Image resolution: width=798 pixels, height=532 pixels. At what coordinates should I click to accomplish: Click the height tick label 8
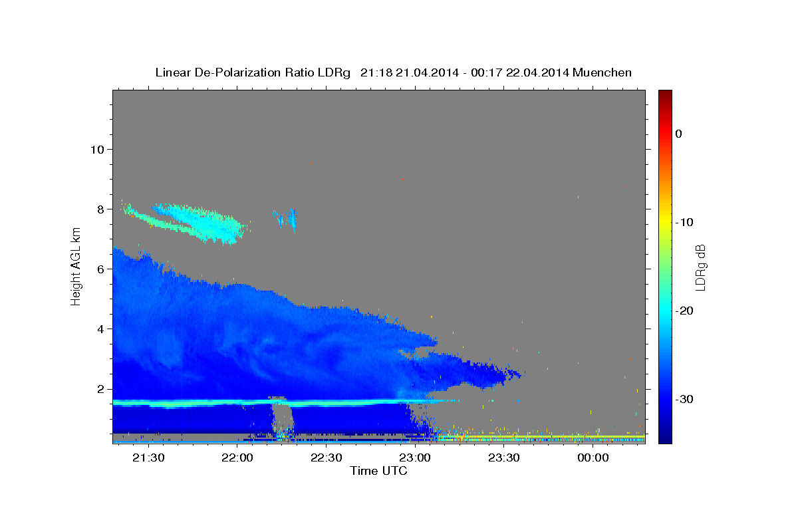(102, 209)
